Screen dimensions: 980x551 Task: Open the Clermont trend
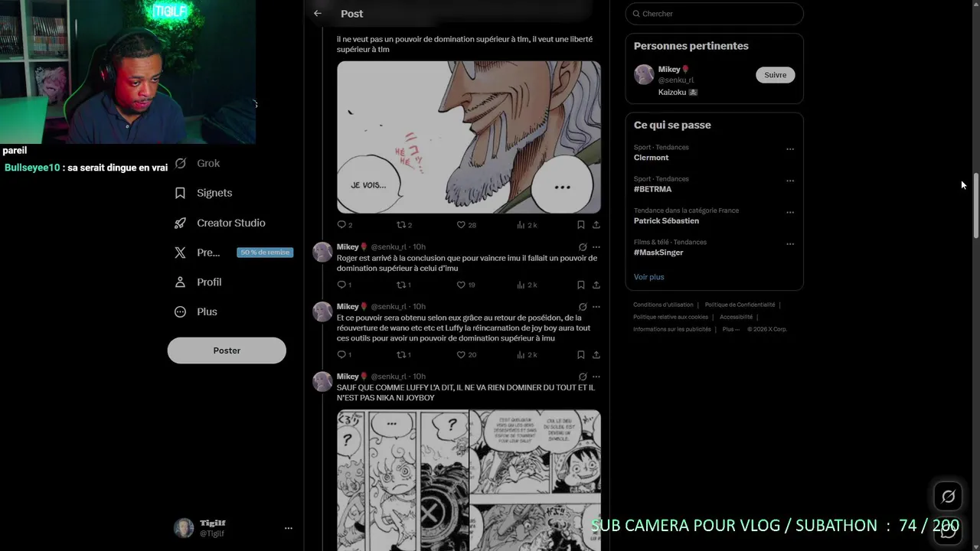(651, 158)
